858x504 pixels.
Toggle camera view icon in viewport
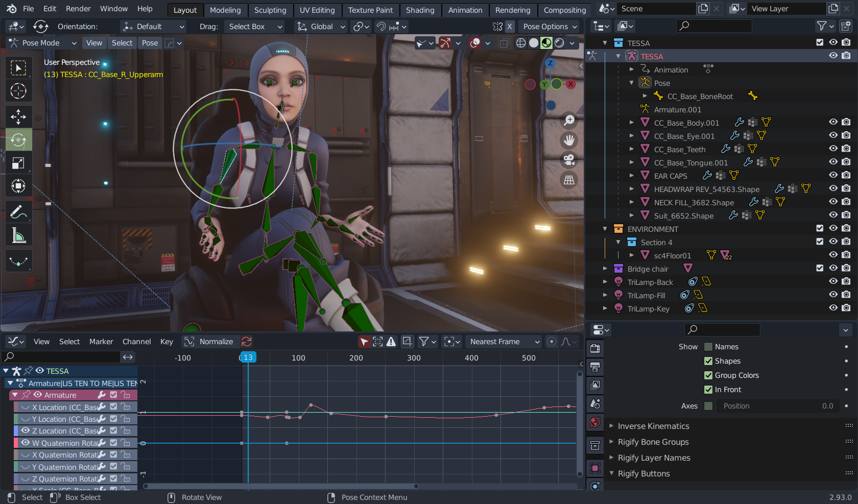pos(569,160)
